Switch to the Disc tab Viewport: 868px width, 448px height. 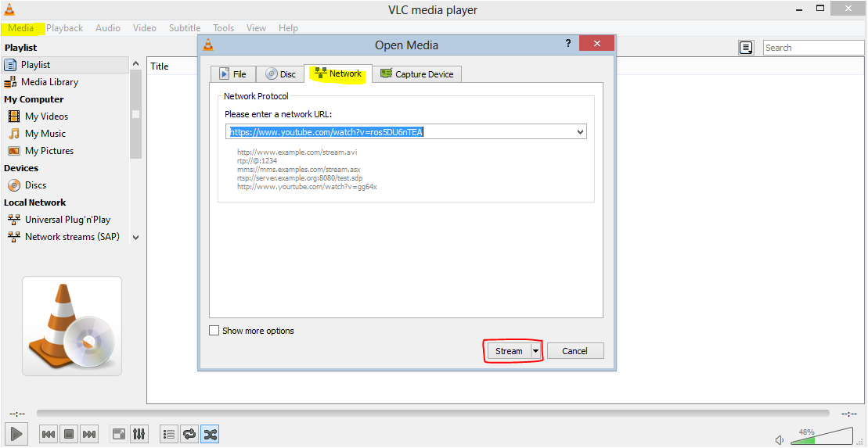click(x=281, y=74)
